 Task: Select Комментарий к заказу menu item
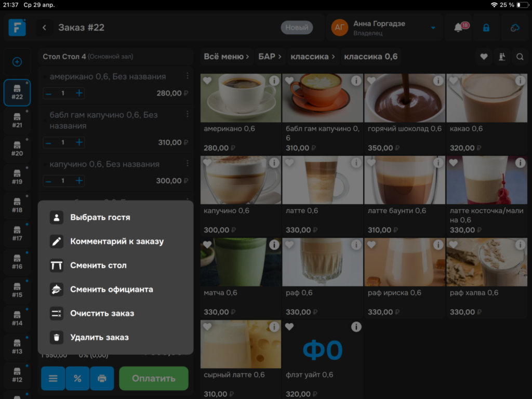(115, 241)
